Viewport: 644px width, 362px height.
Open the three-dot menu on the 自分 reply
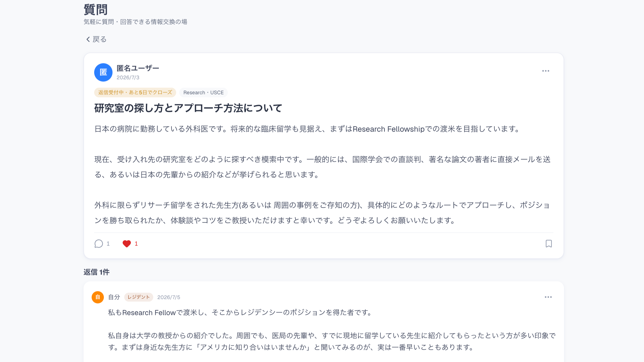[x=548, y=297]
